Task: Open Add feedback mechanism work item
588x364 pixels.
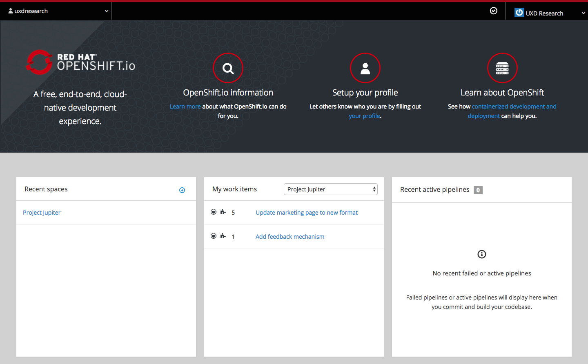Action: [290, 237]
